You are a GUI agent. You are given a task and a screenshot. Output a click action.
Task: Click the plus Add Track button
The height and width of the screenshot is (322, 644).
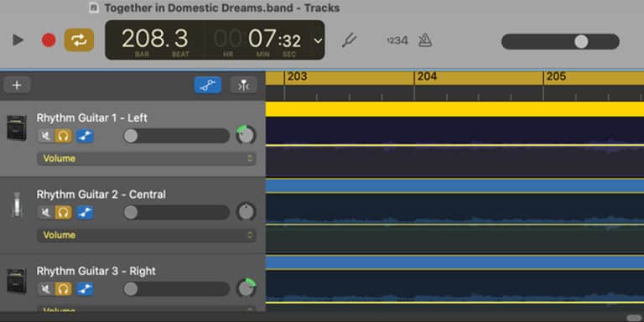pos(17,86)
